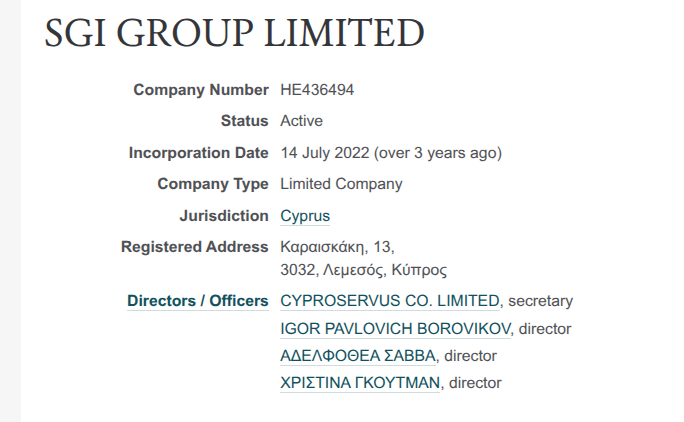Click the Status label
The image size is (684, 422).
pyautogui.click(x=244, y=121)
